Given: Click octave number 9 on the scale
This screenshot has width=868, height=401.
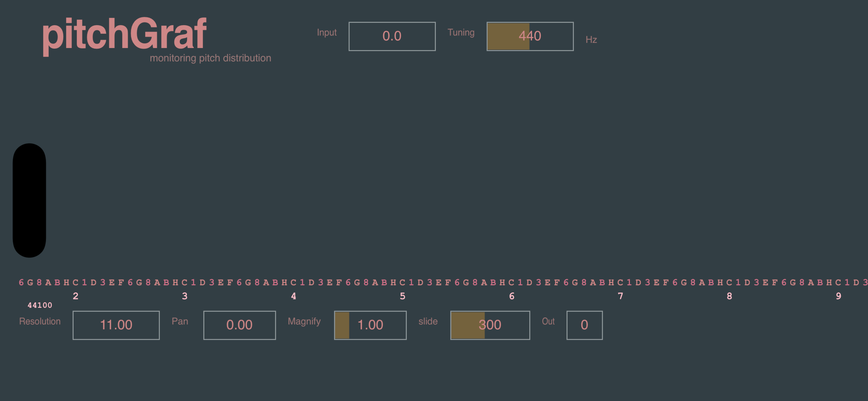Looking at the screenshot, I should pos(839,296).
